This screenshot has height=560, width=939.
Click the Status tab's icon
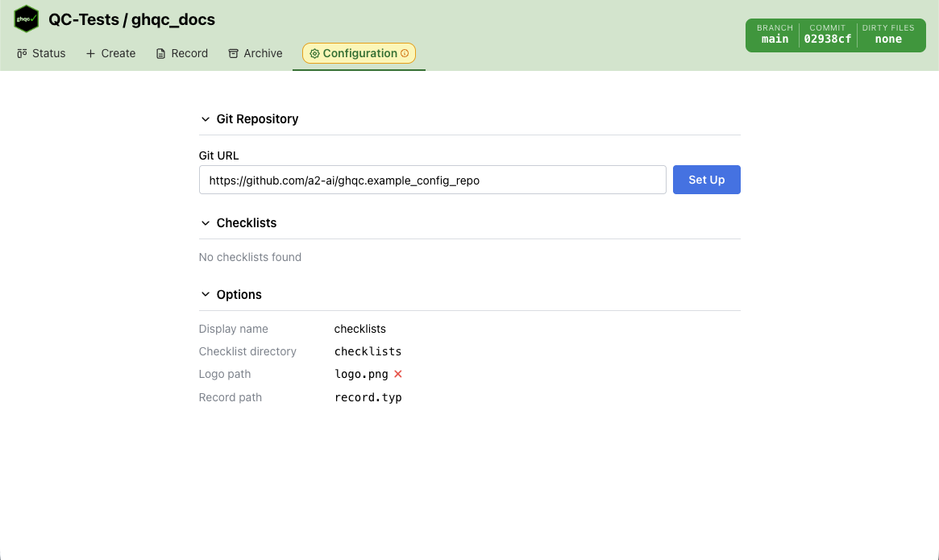click(22, 53)
